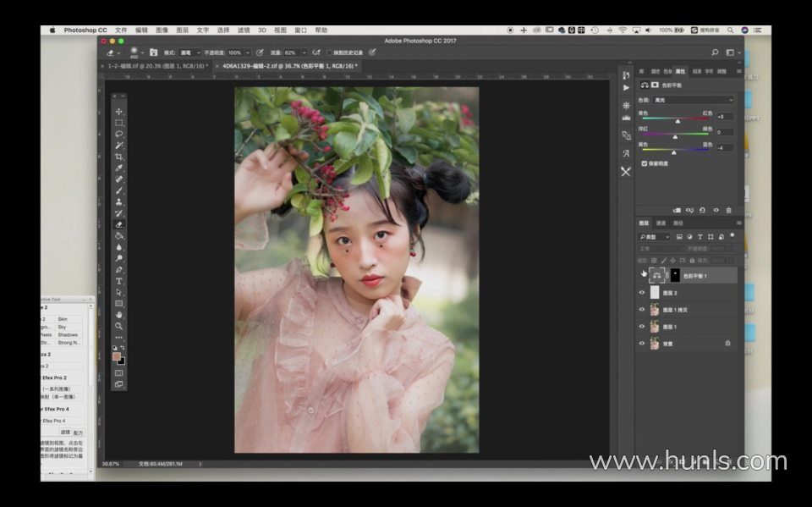The height and width of the screenshot is (507, 812).
Task: Switch to 通道 channels tab
Action: pyautogui.click(x=661, y=223)
